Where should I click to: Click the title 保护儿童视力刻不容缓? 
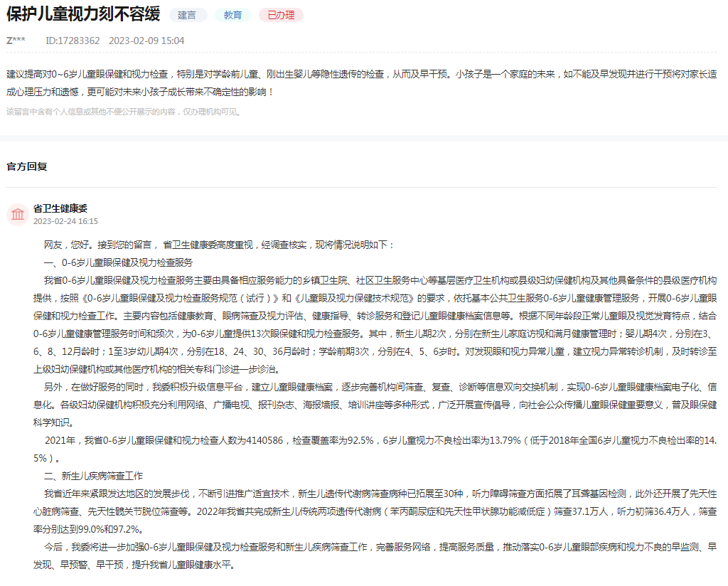83,14
